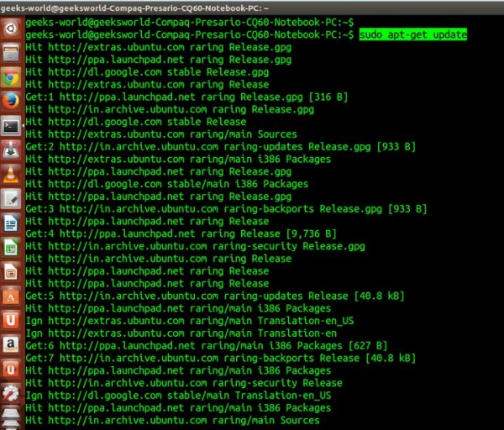Select the 'Get:4' line with [9,736 B]
Image resolution: width=504 pixels, height=430 pixels.
click(x=181, y=233)
